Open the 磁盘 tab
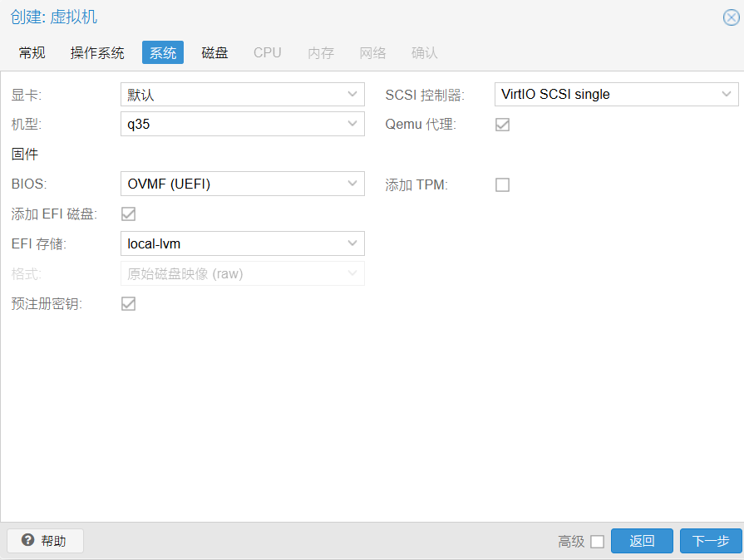 pyautogui.click(x=214, y=53)
